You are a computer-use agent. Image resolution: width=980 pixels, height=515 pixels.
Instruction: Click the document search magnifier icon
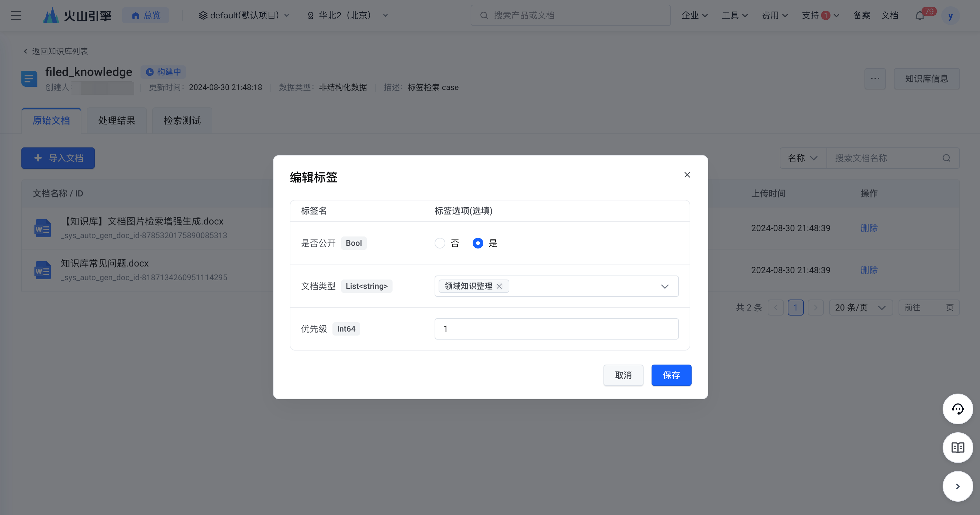(947, 158)
